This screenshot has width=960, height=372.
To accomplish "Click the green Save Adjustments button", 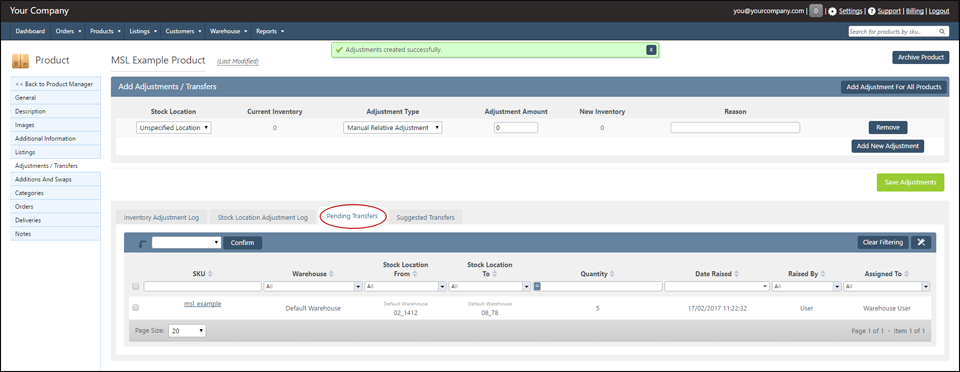I will click(x=910, y=182).
